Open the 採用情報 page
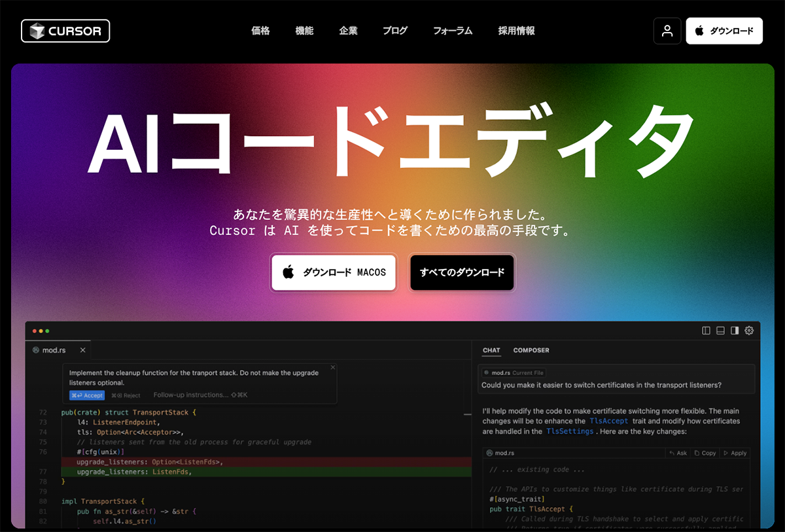 tap(516, 31)
